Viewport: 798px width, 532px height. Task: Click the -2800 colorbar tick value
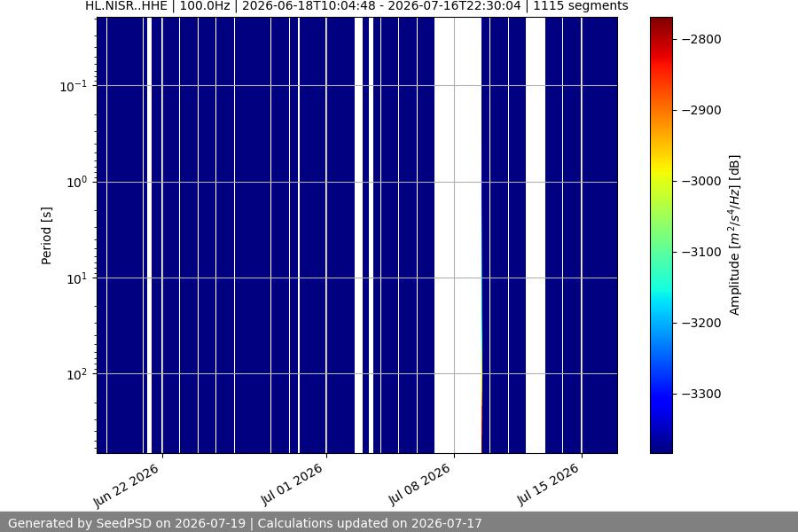[700, 39]
